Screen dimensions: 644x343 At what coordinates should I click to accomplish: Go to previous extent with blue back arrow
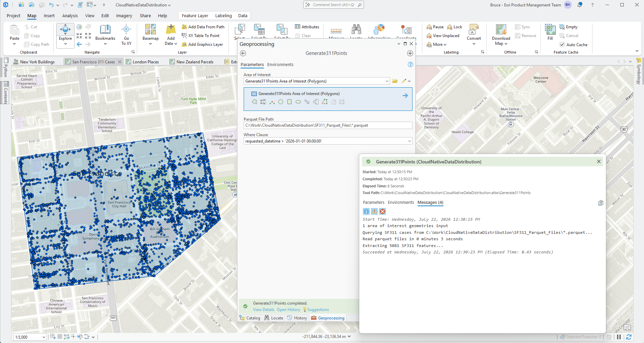click(x=79, y=44)
